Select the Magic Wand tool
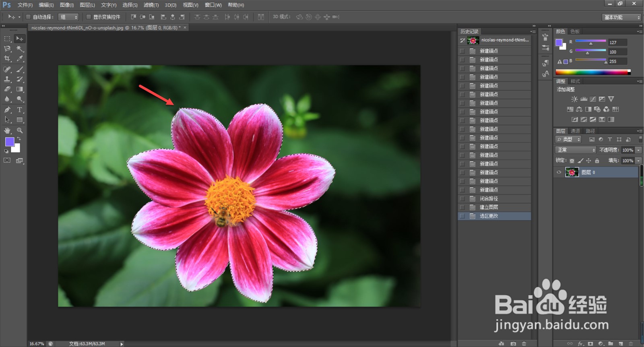 (19, 49)
